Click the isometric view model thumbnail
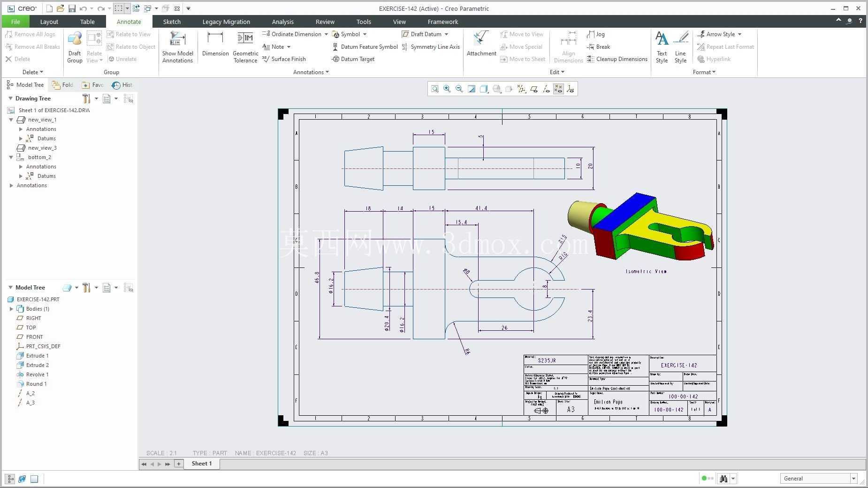Screen dimensions: 868x488 (x=640, y=226)
